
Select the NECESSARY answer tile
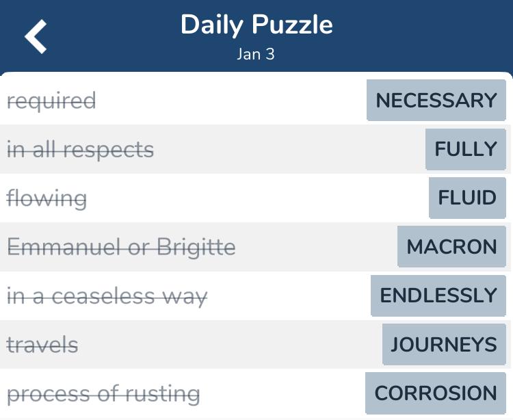(x=436, y=100)
